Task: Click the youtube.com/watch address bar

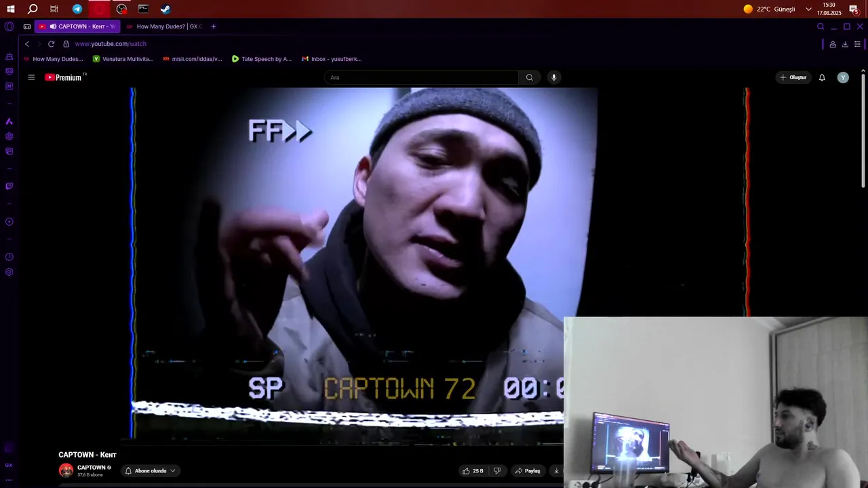Action: 111,43
